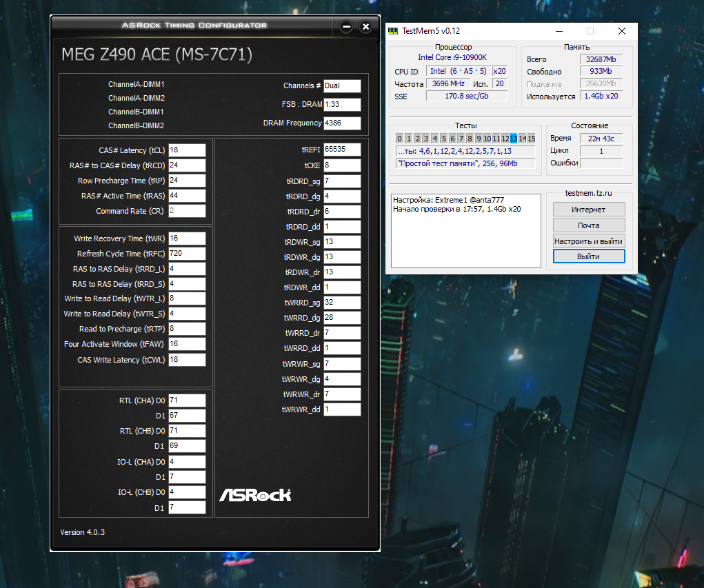The width and height of the screenshot is (704, 588).
Task: Select test indicator 7 in TestMem5
Action: (461, 139)
